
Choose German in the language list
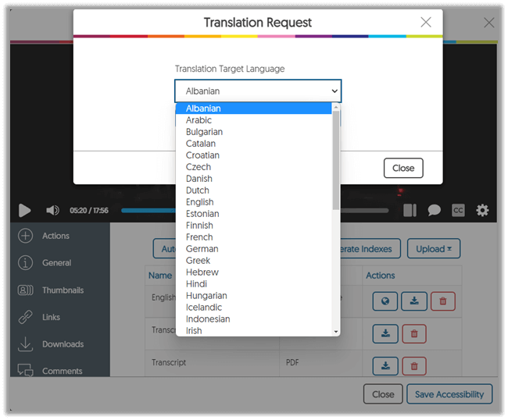(202, 249)
